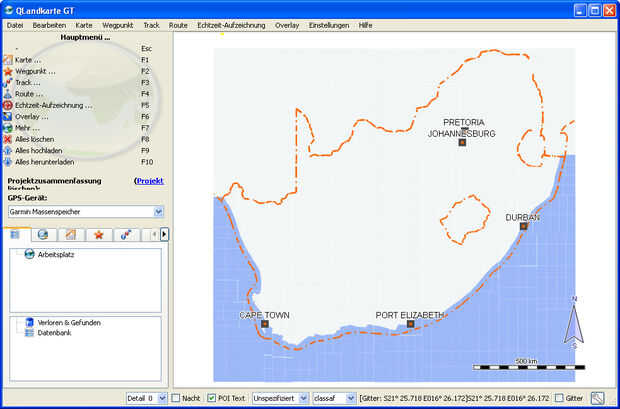
Task: Open the Overlay menu in menu bar
Action: [287, 25]
